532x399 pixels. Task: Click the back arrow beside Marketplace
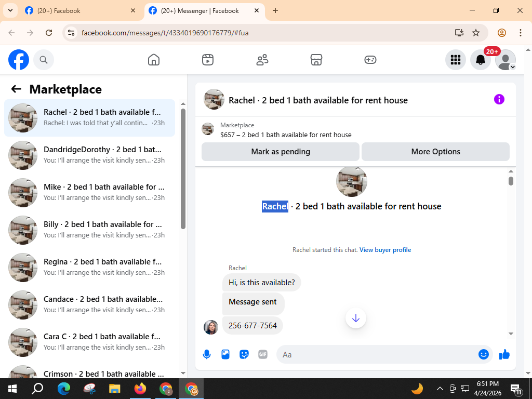(16, 89)
